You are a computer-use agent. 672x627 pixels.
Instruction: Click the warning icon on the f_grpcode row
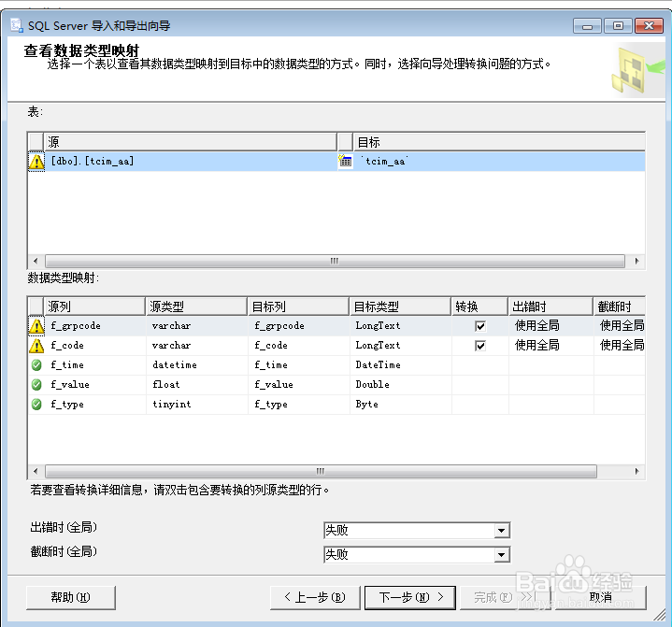(36, 326)
